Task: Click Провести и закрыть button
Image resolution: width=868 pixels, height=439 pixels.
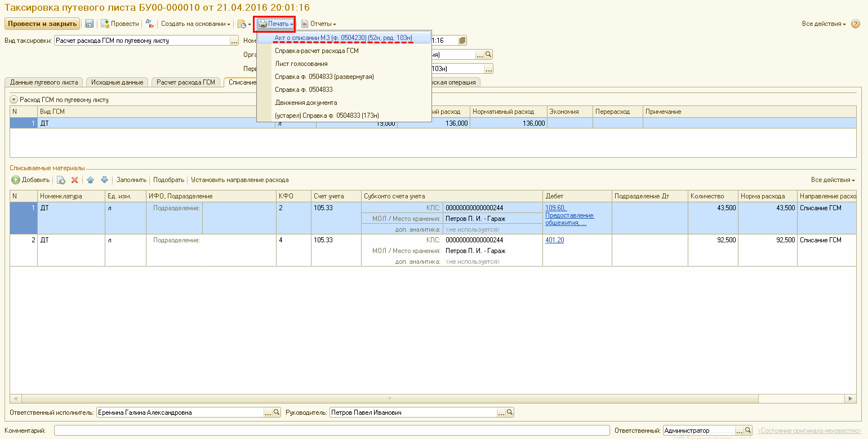Action: click(42, 24)
